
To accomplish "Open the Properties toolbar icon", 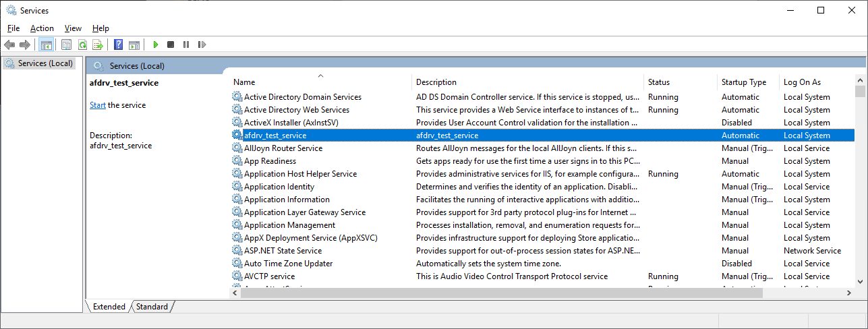I will click(66, 44).
